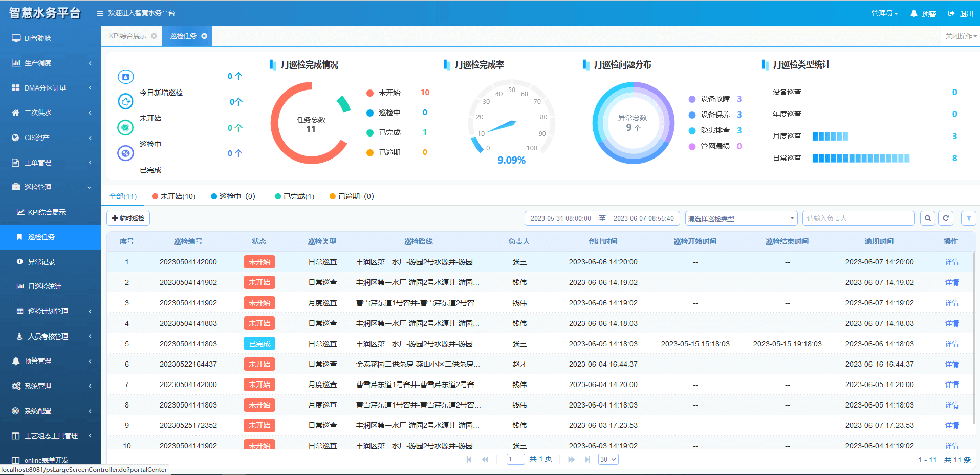Image resolution: width=980 pixels, height=475 pixels.
Task: Toggle the 设备故障 legend dot
Action: 692,99
